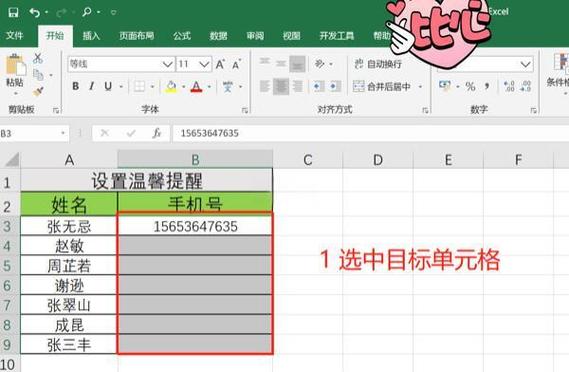Expand the font color dropdown arrow

click(209, 86)
